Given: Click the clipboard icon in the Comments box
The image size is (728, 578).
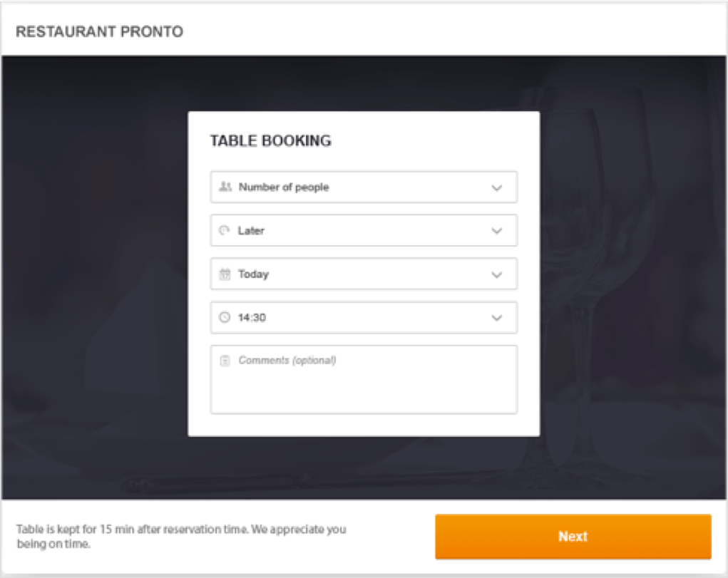Looking at the screenshot, I should [225, 361].
